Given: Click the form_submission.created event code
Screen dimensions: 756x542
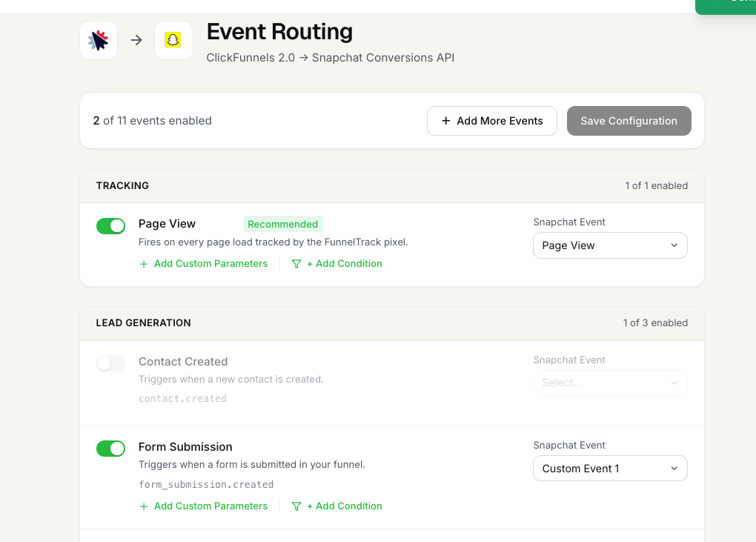Looking at the screenshot, I should (206, 485).
